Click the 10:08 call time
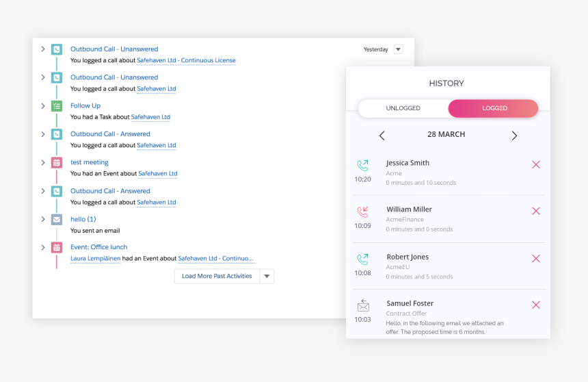Viewport: 588px width, 382px height. (x=362, y=273)
